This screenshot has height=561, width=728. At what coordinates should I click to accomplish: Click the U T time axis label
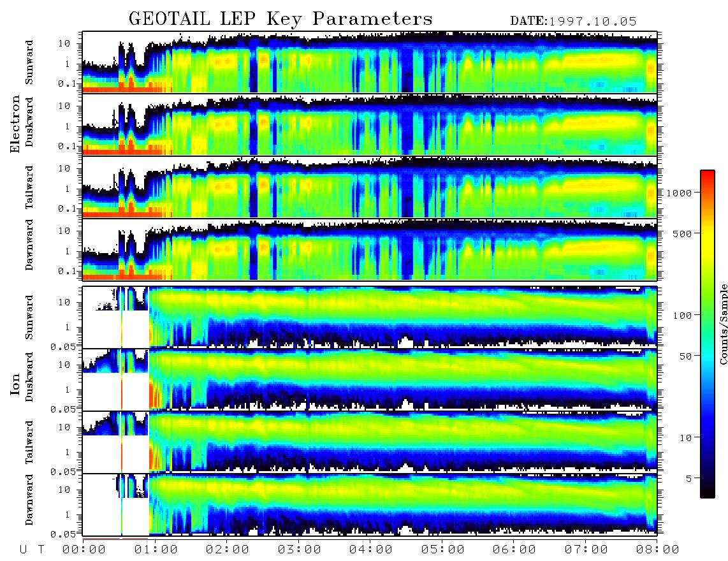click(x=32, y=550)
